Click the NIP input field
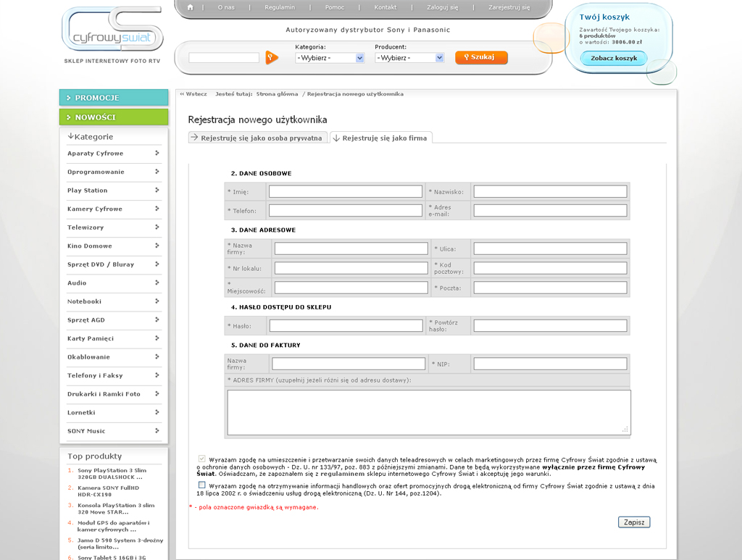 (550, 364)
